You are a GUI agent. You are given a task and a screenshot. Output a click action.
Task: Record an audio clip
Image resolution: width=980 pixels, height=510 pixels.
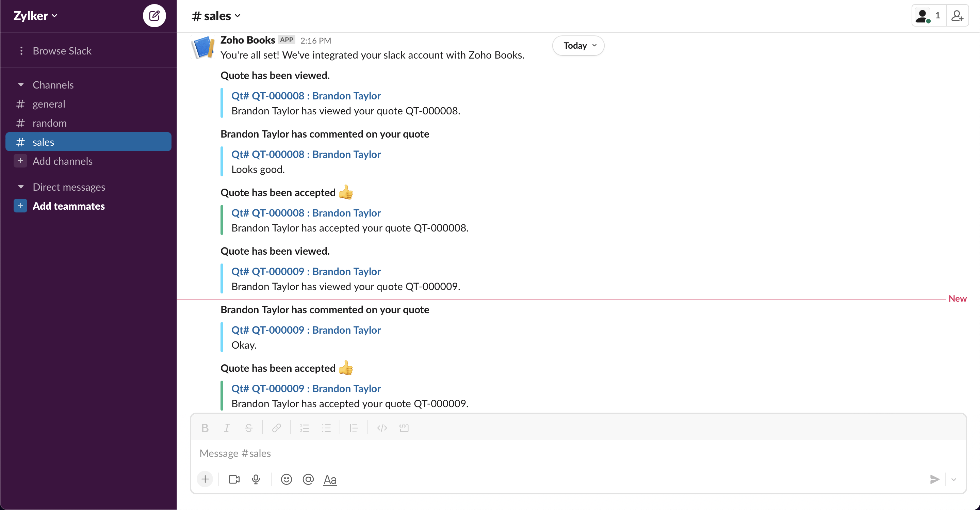tap(256, 479)
